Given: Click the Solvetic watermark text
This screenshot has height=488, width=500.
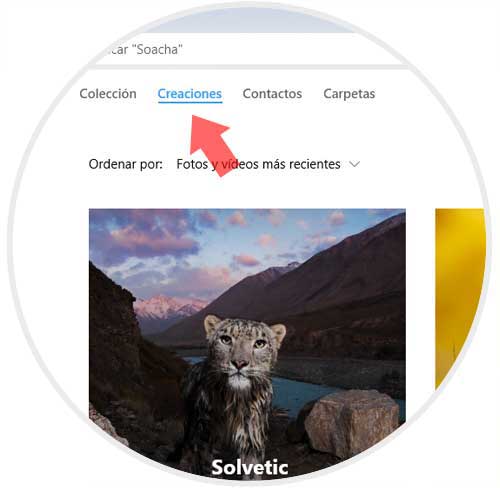Looking at the screenshot, I should pos(250,467).
